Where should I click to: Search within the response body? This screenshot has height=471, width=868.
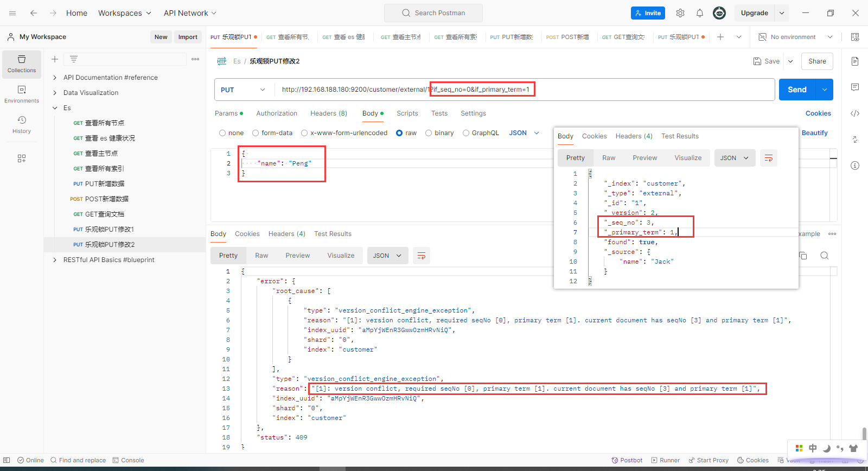click(x=825, y=256)
